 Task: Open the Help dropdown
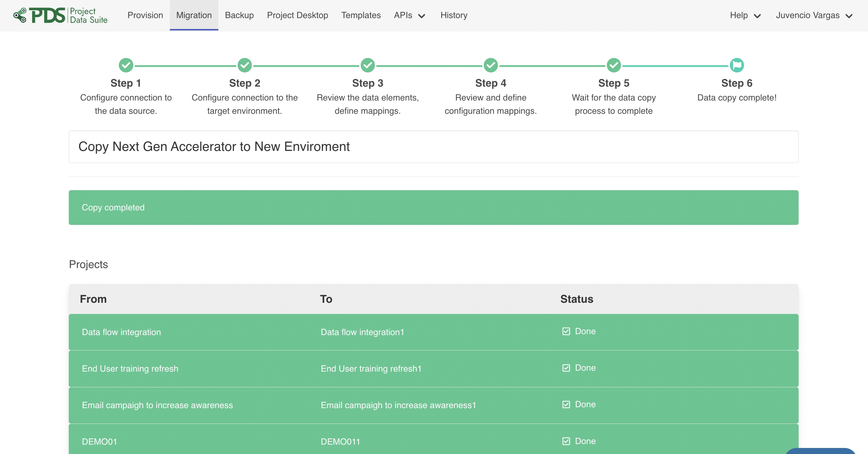[x=745, y=15]
